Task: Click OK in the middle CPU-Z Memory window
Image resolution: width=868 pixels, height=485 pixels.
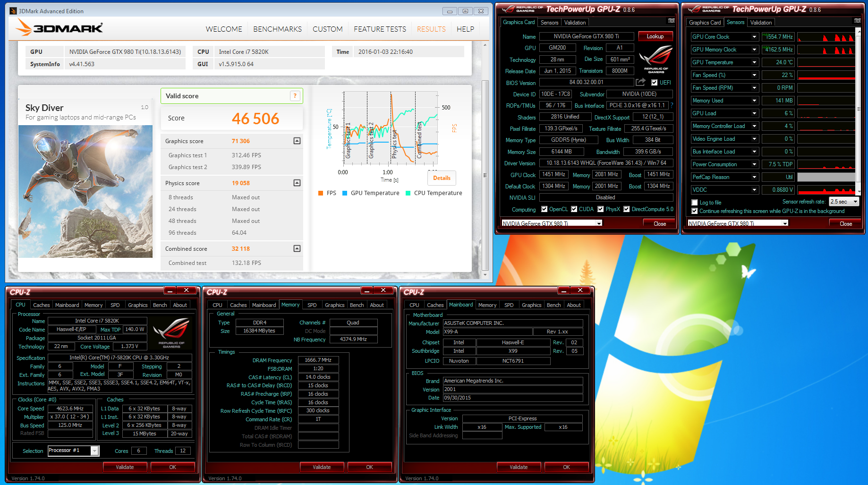Action: pyautogui.click(x=369, y=467)
